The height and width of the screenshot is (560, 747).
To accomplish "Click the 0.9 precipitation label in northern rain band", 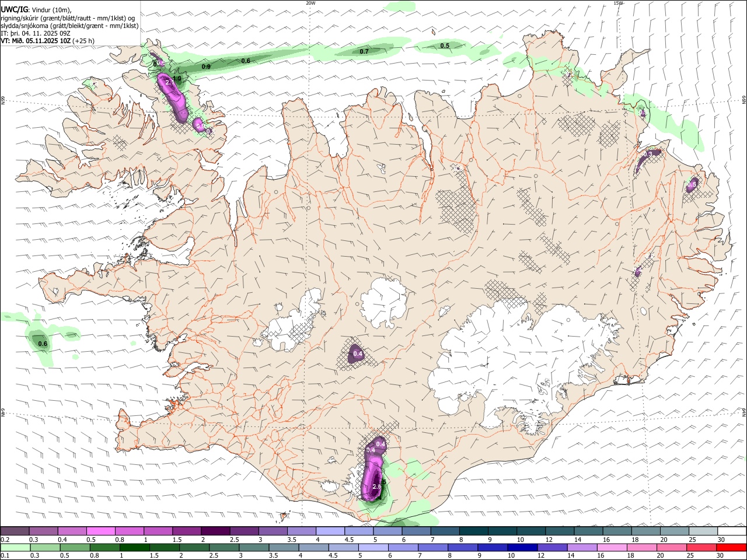I will (x=206, y=66).
